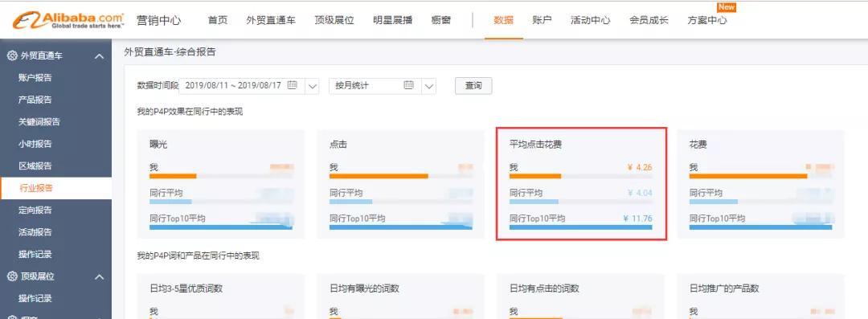Click the date range field 2019/08/11 ~ 2019/08/17
Viewport: 868px width, 319px height.
(249, 86)
